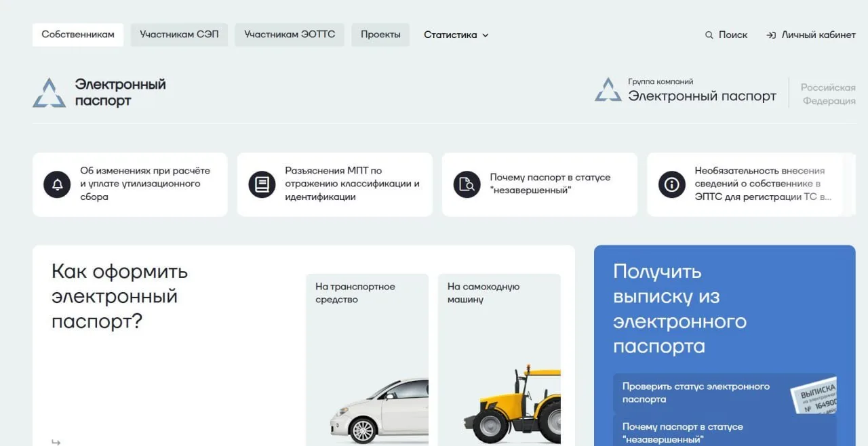
Task: Switch to Участникам ЭОТТС tab
Action: point(290,35)
